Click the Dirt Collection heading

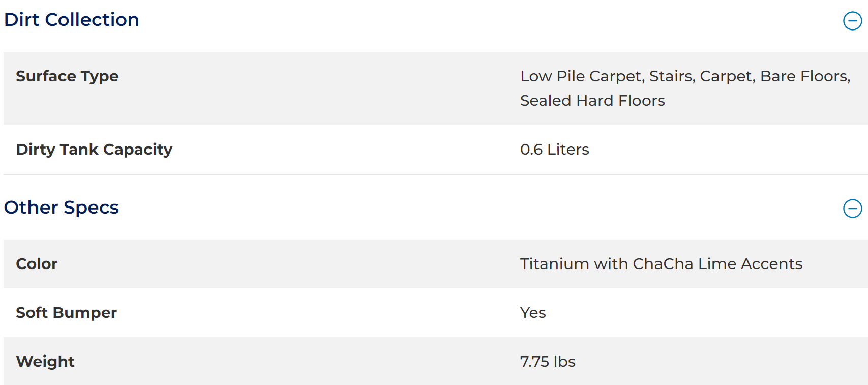click(x=72, y=20)
